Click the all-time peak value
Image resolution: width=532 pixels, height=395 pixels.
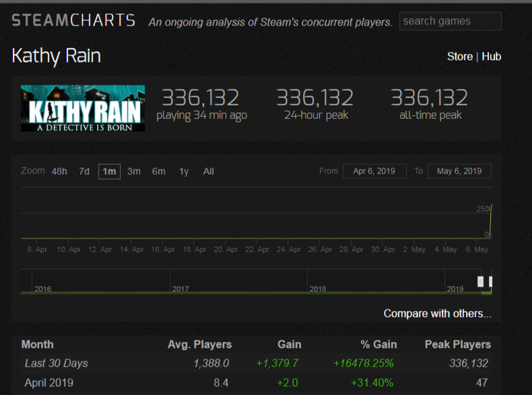coord(429,98)
